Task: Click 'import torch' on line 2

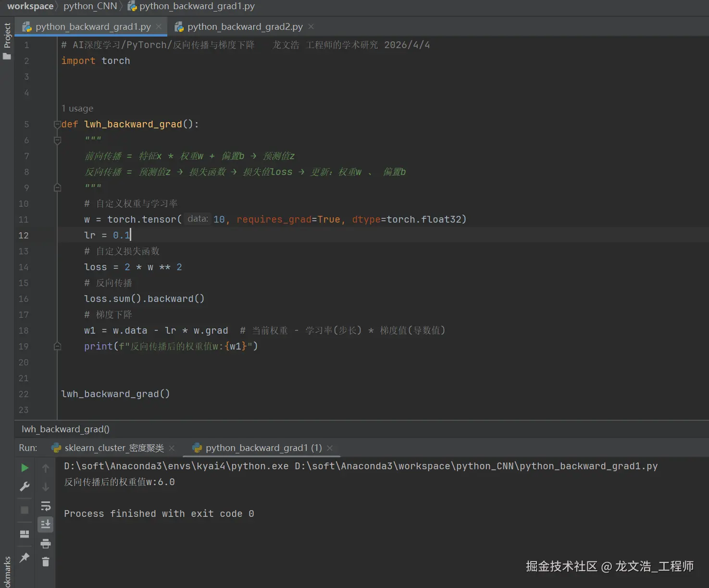Action: pos(96,61)
